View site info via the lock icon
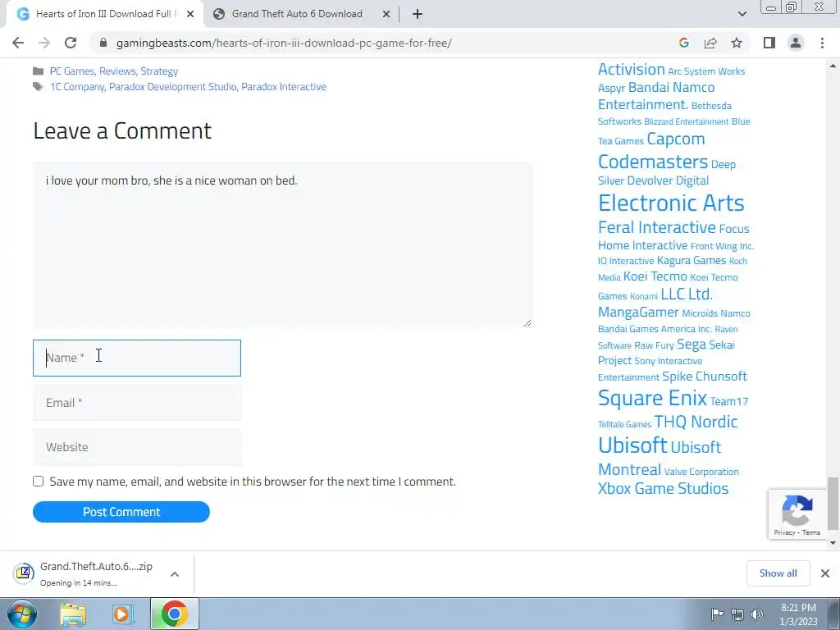840x630 pixels. [103, 43]
